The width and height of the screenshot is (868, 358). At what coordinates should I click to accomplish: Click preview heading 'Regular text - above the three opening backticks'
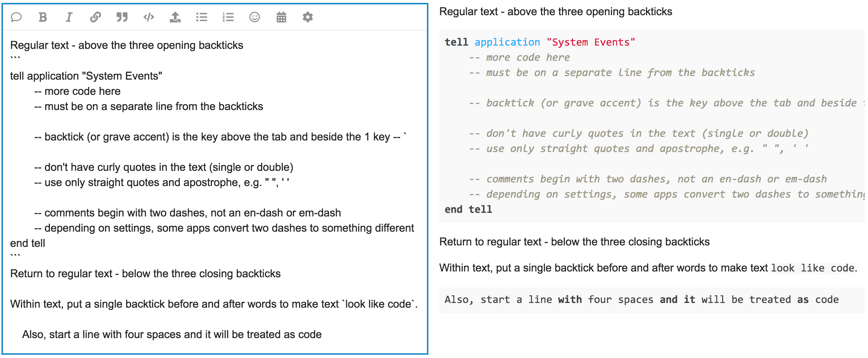pos(556,12)
